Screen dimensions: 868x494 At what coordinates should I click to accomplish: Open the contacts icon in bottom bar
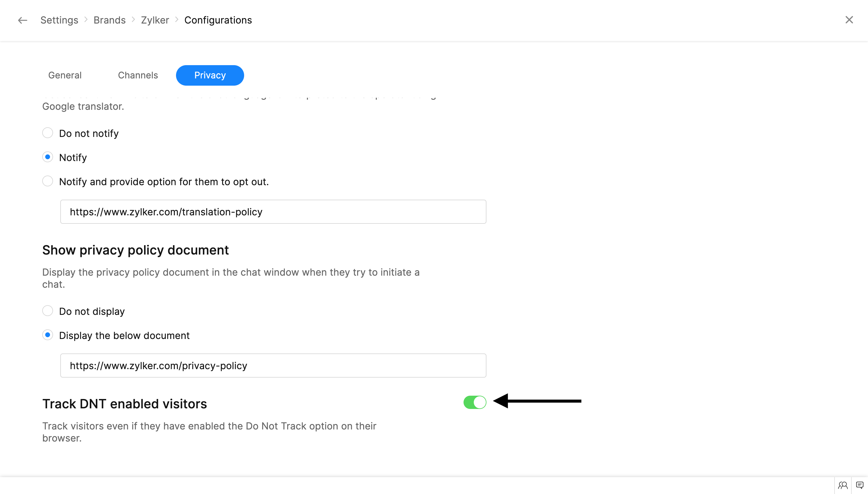[x=843, y=486]
